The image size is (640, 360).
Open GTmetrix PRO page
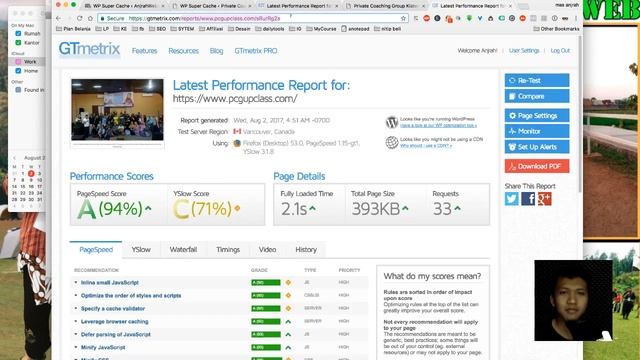point(256,51)
